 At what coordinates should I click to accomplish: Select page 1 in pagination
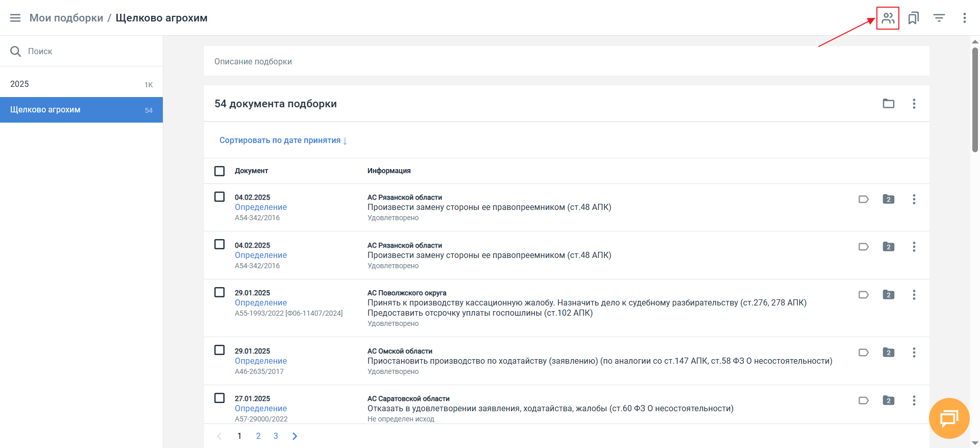pyautogui.click(x=239, y=436)
